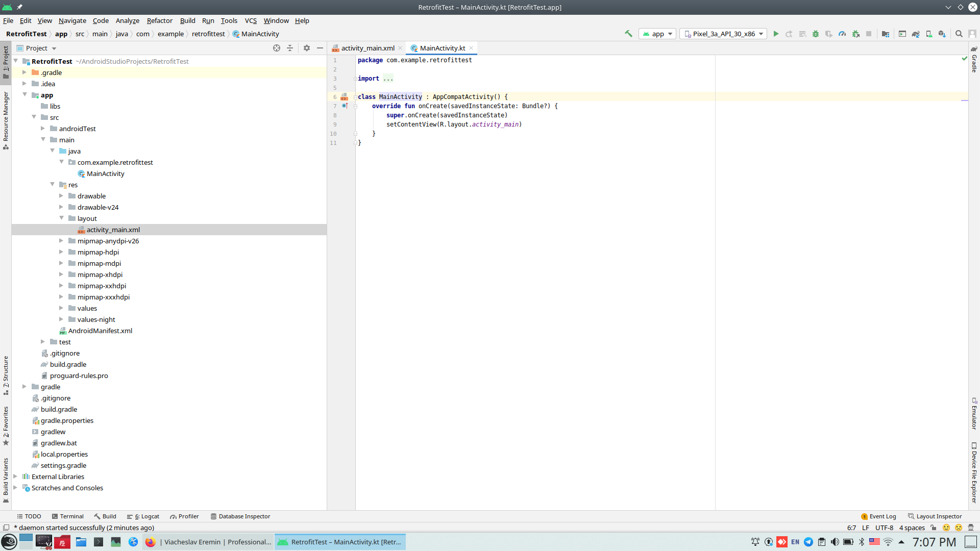Open AndroidManifest.xml in the project tree
Screen dimensions: 980x551
click(x=100, y=331)
